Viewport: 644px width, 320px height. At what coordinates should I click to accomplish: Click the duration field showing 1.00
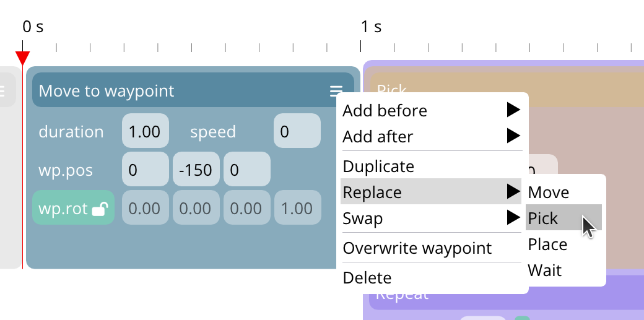pyautogui.click(x=145, y=132)
